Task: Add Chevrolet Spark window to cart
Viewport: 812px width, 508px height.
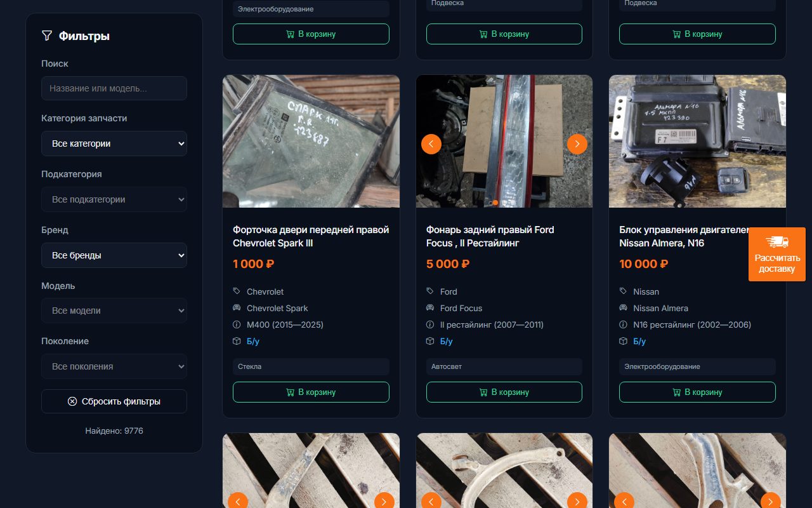Action: click(311, 392)
